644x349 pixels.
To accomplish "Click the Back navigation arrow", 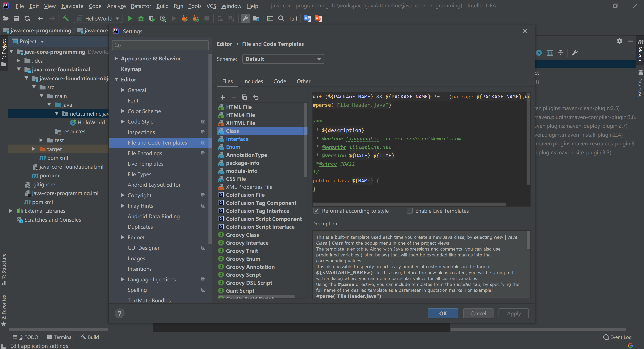I will coord(41,19).
